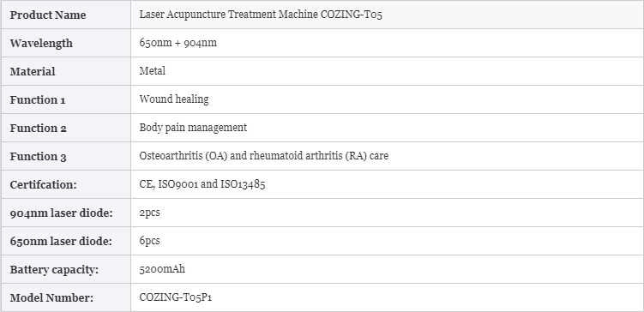This screenshot has height=312, width=644.
Task: Click the 6pcs value cell
Action: pyautogui.click(x=387, y=241)
